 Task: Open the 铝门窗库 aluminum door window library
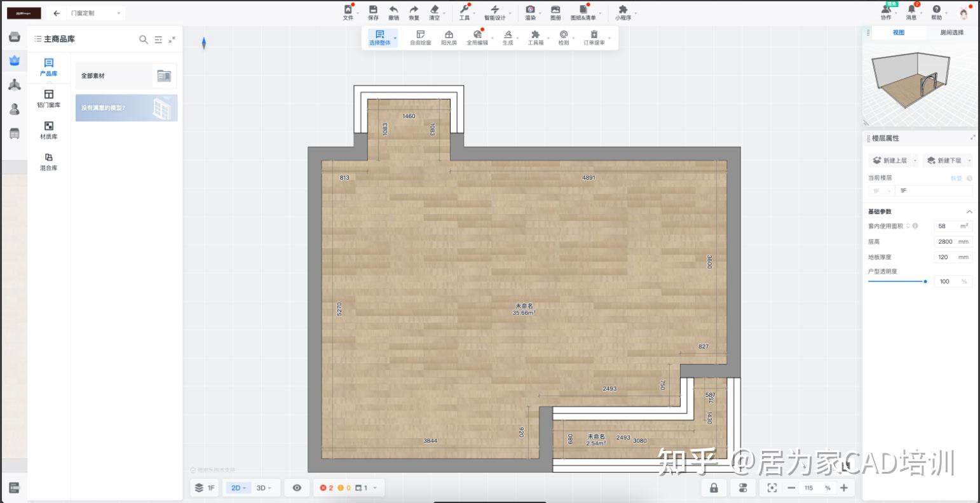click(x=49, y=98)
